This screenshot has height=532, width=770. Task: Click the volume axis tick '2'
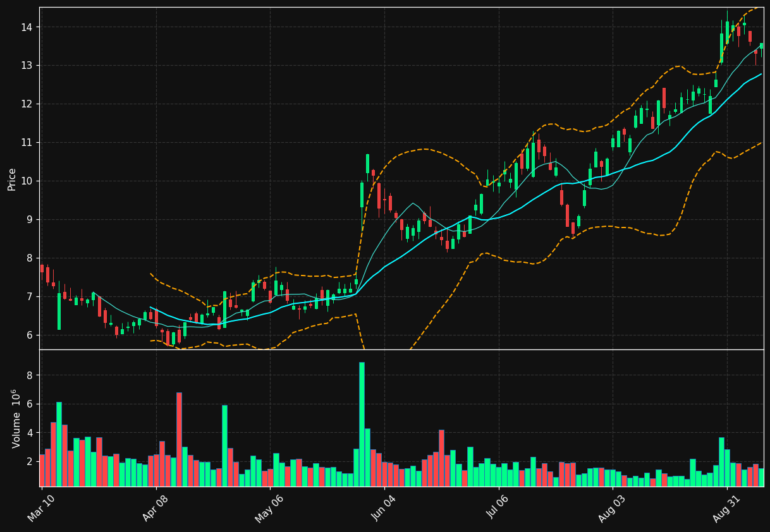(x=31, y=462)
